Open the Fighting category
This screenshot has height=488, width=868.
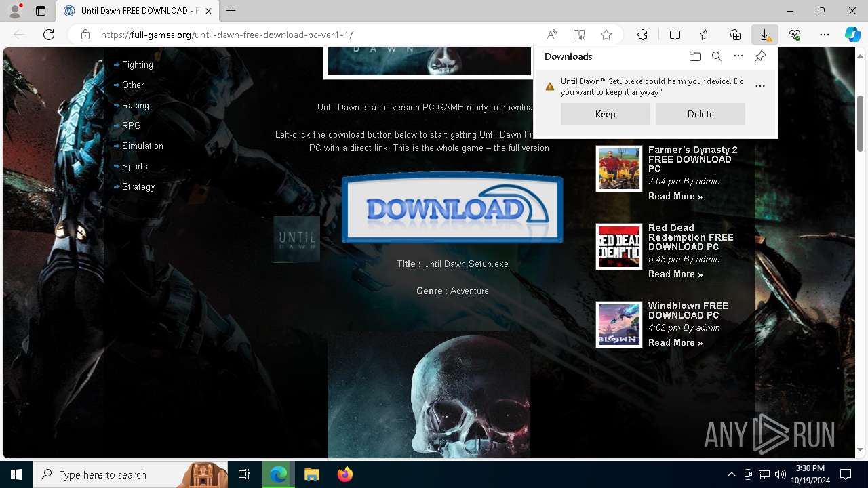(x=138, y=65)
